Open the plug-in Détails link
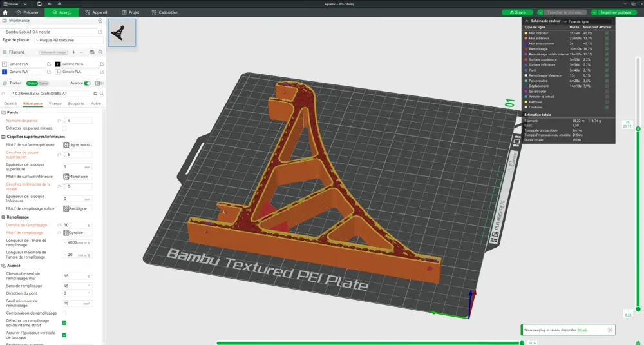 (x=582, y=330)
